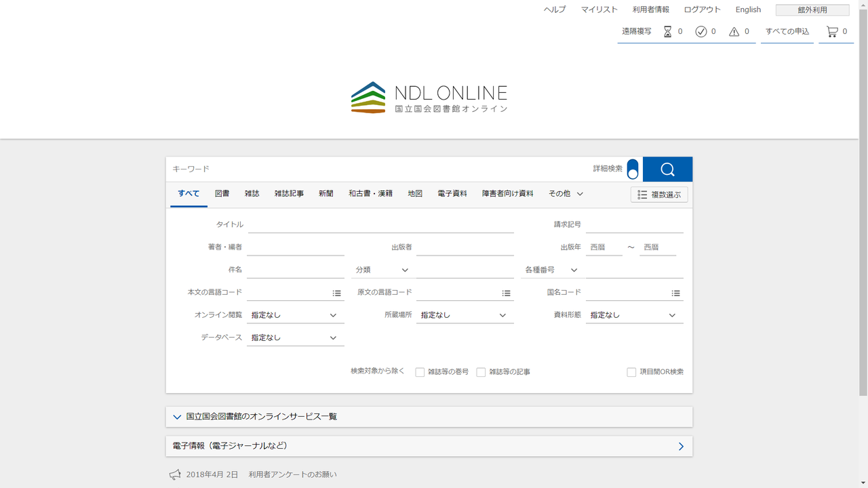Open the 利用者情報 link

pos(651,9)
